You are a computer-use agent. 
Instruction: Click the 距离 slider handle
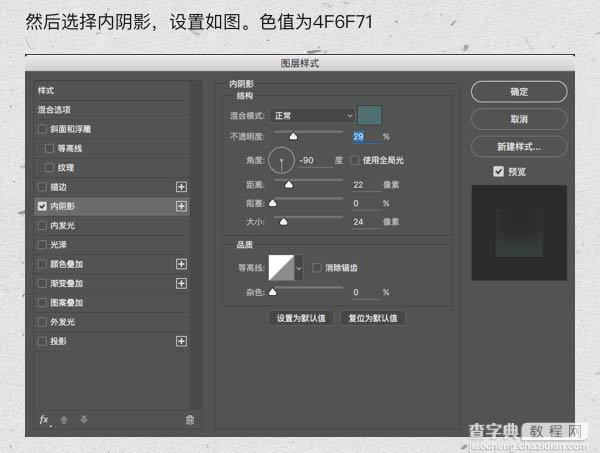point(289,185)
